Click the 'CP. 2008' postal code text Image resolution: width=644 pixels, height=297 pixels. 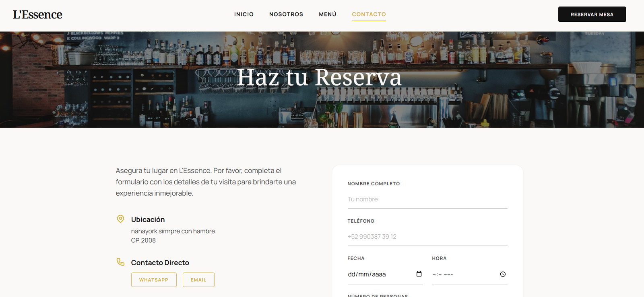[x=143, y=240]
